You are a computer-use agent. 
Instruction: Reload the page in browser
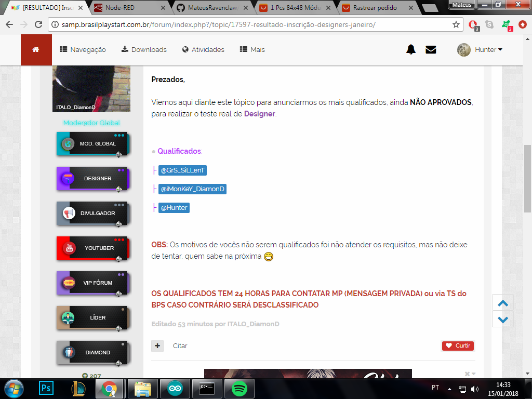click(x=38, y=24)
